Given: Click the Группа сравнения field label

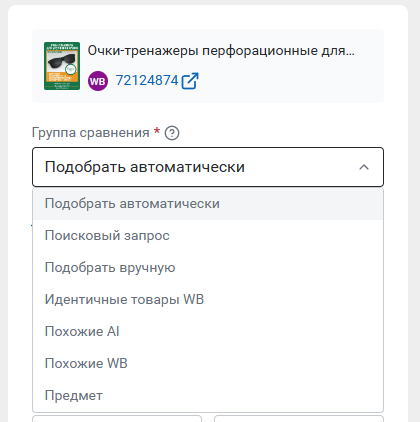Looking at the screenshot, I should (91, 133).
